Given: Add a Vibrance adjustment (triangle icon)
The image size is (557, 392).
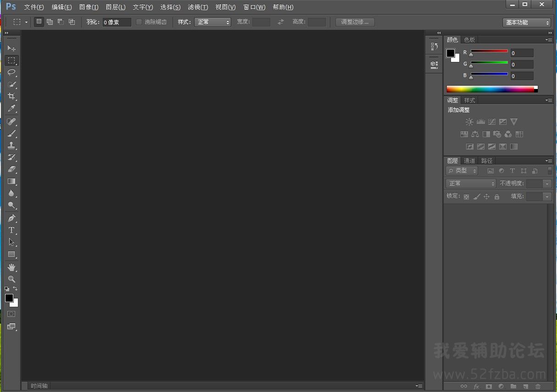Looking at the screenshot, I should pyautogui.click(x=514, y=121).
